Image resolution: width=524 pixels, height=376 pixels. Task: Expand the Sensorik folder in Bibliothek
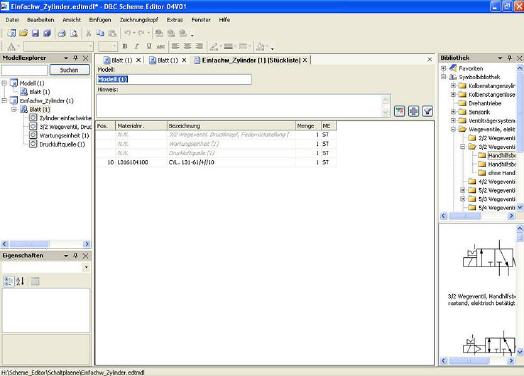pos(453,112)
